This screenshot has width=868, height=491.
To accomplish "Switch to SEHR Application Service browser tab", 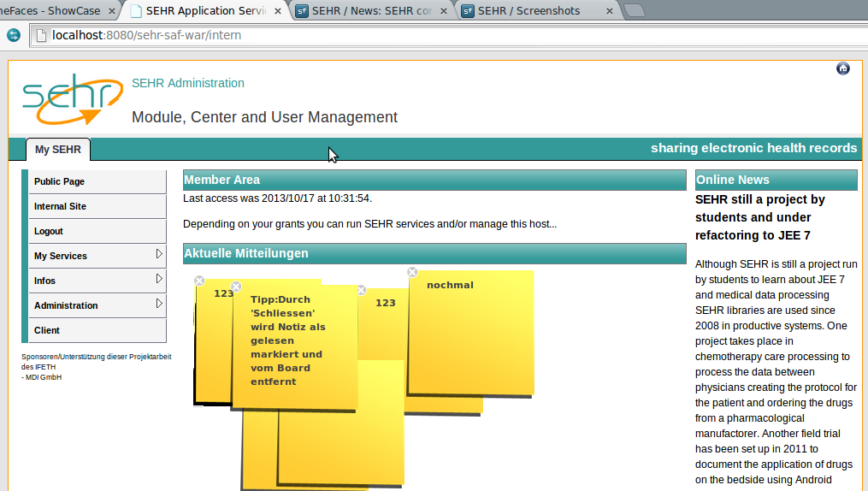I will pos(206,10).
